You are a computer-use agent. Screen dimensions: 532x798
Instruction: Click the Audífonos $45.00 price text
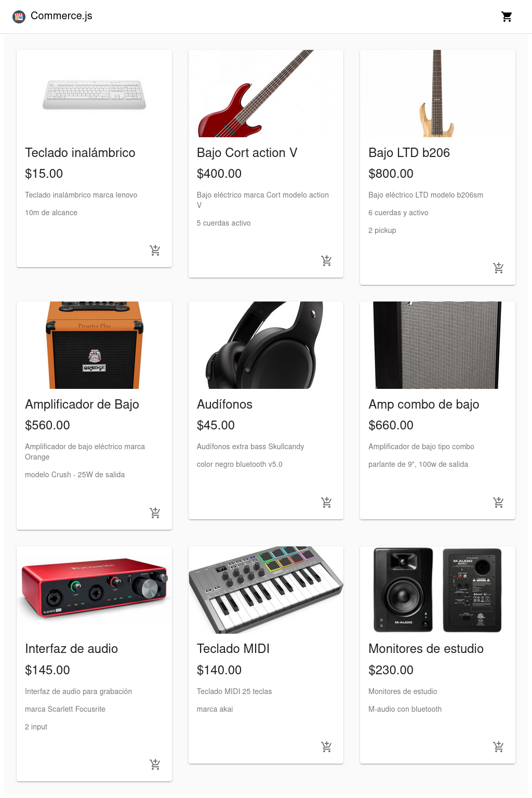[x=216, y=425]
